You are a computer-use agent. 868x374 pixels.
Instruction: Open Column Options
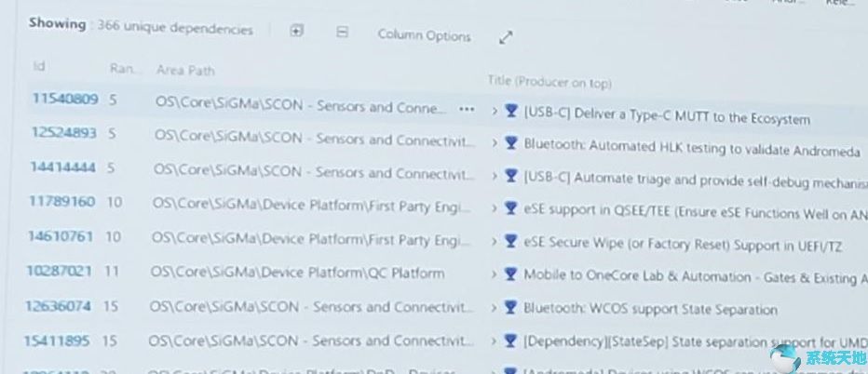click(x=424, y=35)
